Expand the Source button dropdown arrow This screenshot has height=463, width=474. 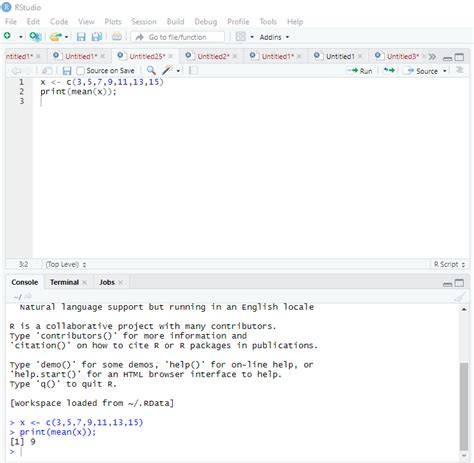(445, 71)
